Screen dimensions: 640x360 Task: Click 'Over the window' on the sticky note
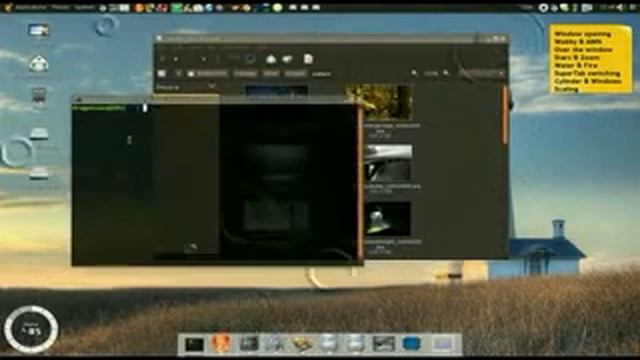pyautogui.click(x=583, y=50)
